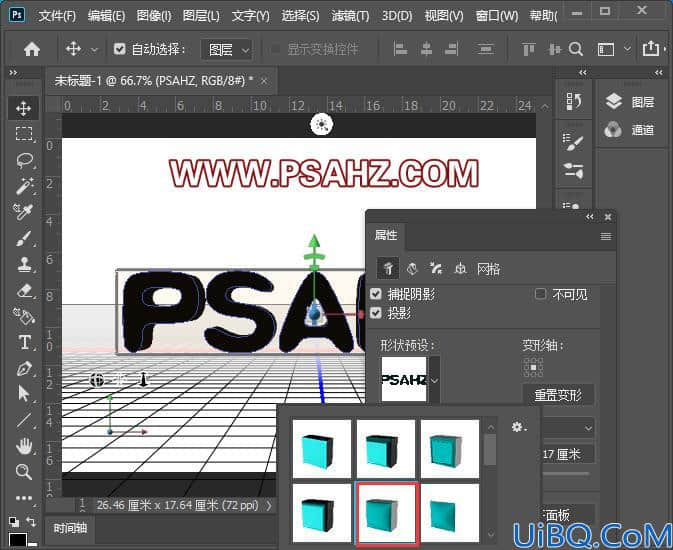Click the search magnifier in options bar
673x550 pixels.
click(576, 49)
